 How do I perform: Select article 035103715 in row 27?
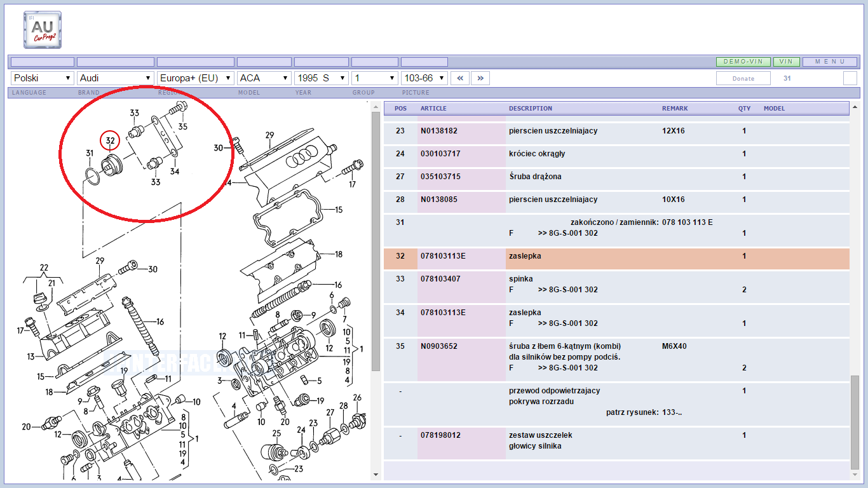[440, 177]
